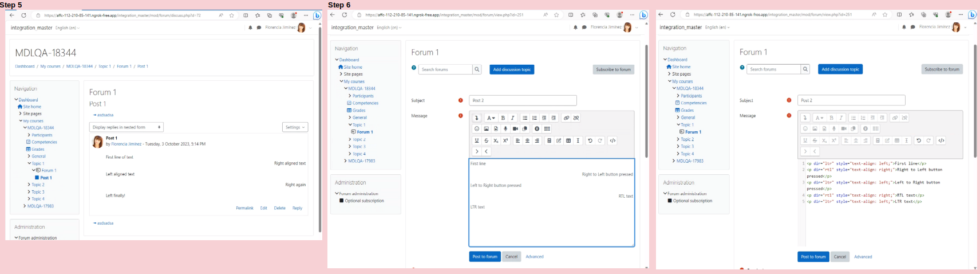Click Post to forum in middle window
The height and width of the screenshot is (274, 980).
click(x=485, y=257)
